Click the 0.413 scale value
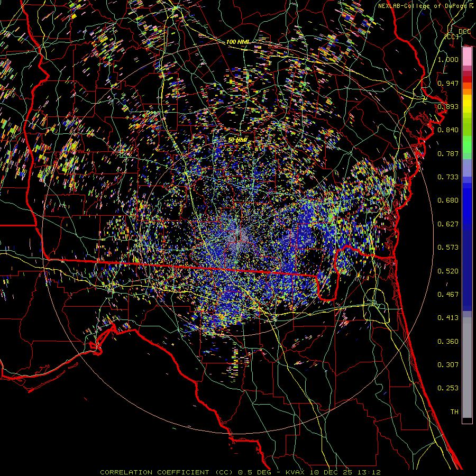This screenshot has height=476, width=476. pyautogui.click(x=448, y=317)
